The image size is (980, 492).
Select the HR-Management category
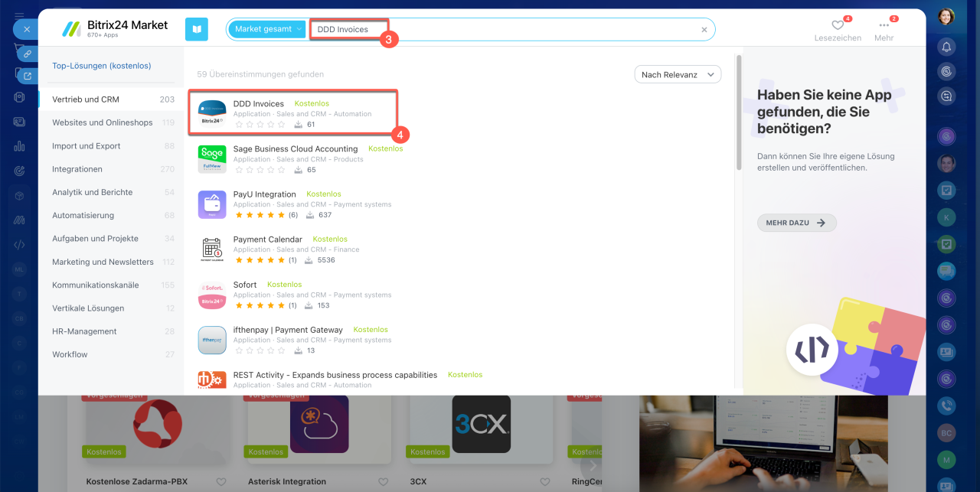113,331
